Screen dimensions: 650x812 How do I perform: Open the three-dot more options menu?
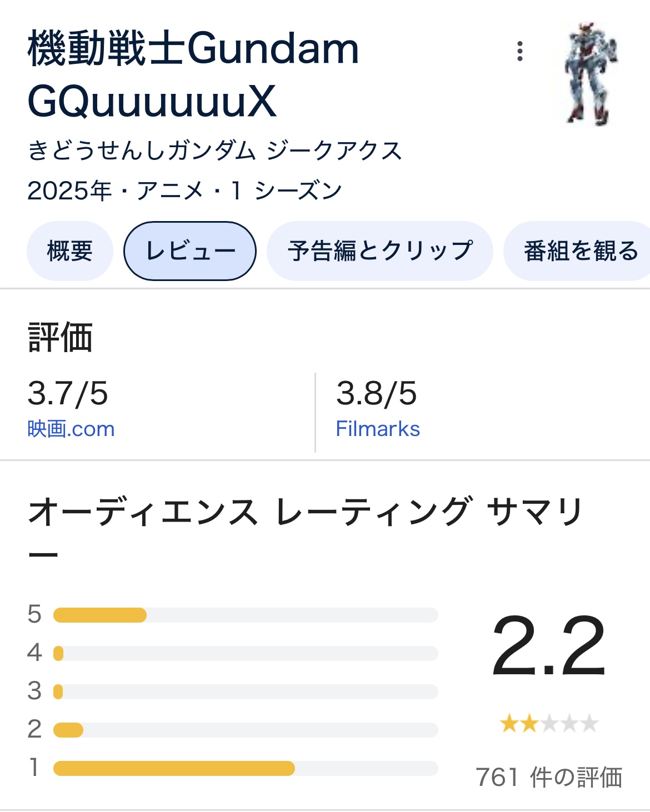(x=519, y=51)
